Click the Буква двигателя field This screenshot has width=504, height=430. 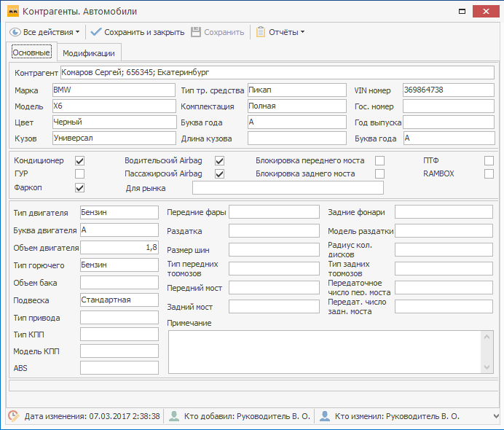[119, 230]
